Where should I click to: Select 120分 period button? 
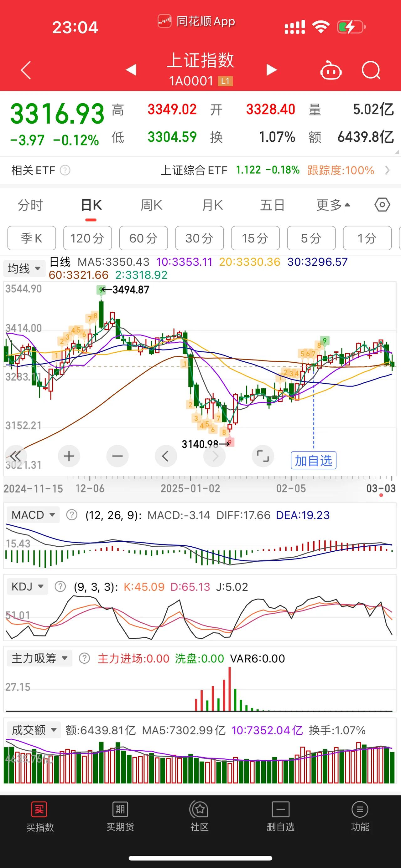87,238
